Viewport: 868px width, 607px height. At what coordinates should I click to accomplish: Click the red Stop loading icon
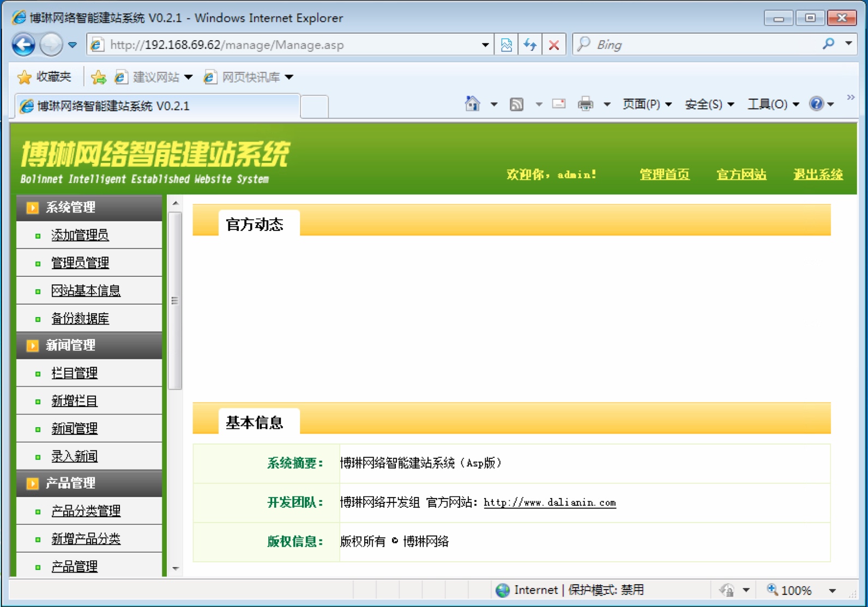(x=554, y=45)
